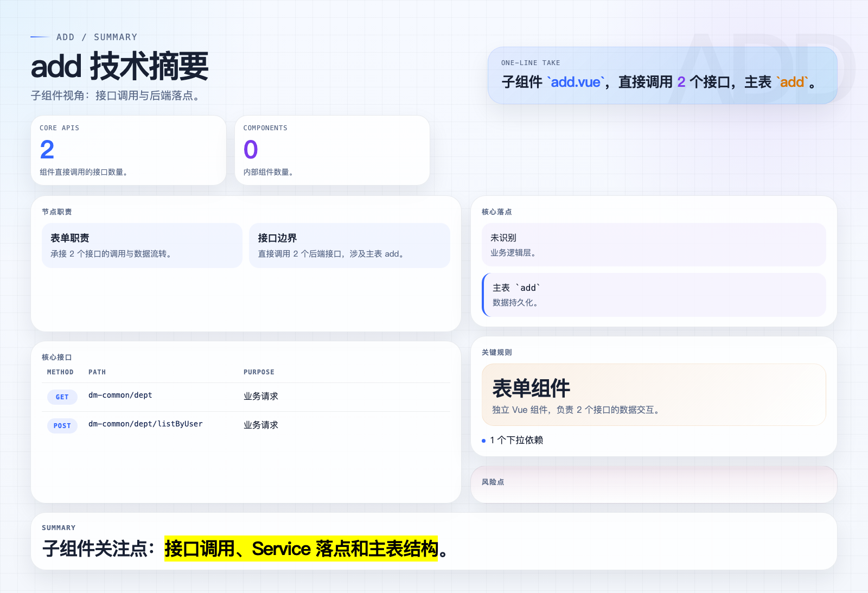Viewport: 868px width, 593px height.
Task: Click the SUMMARY label in the bottom card
Action: (59, 528)
